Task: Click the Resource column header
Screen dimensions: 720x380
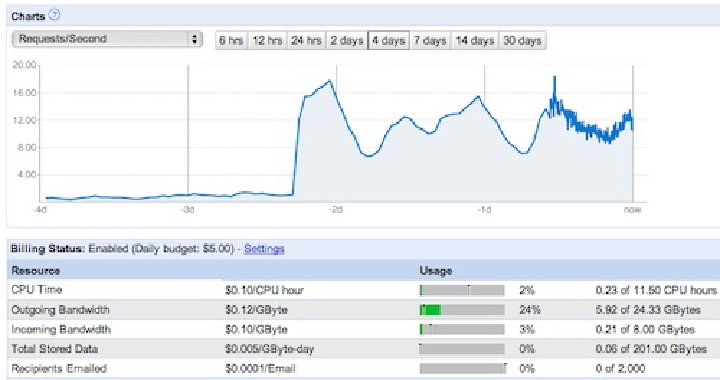Action: pos(35,270)
